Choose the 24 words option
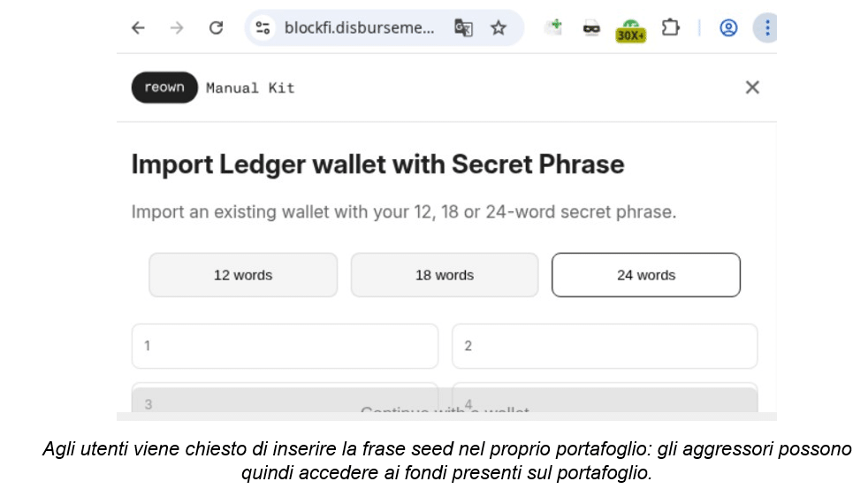The width and height of the screenshot is (868, 489). [x=646, y=275]
